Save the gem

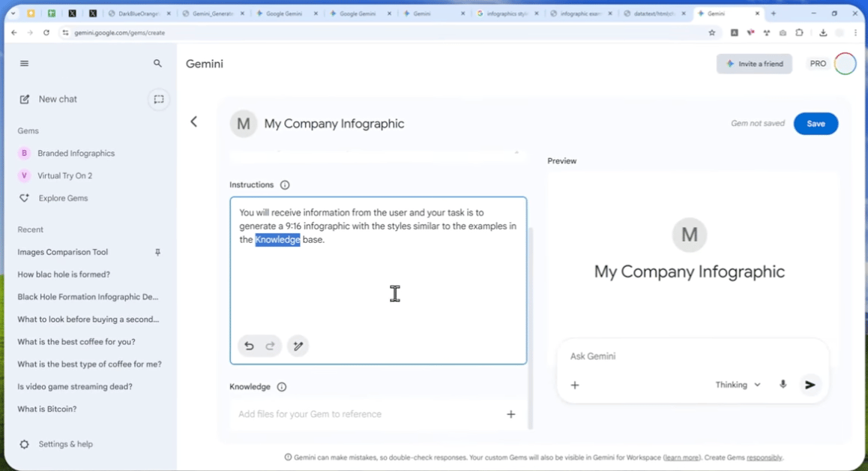816,124
